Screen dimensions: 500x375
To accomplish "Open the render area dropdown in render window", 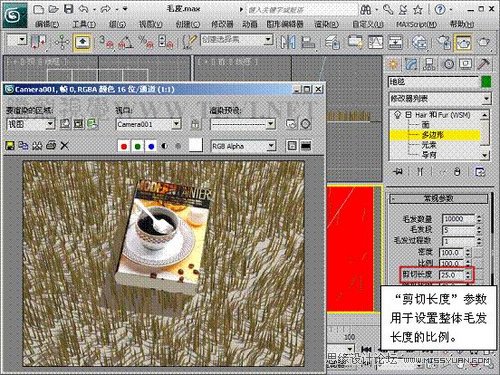I will click(x=50, y=124).
